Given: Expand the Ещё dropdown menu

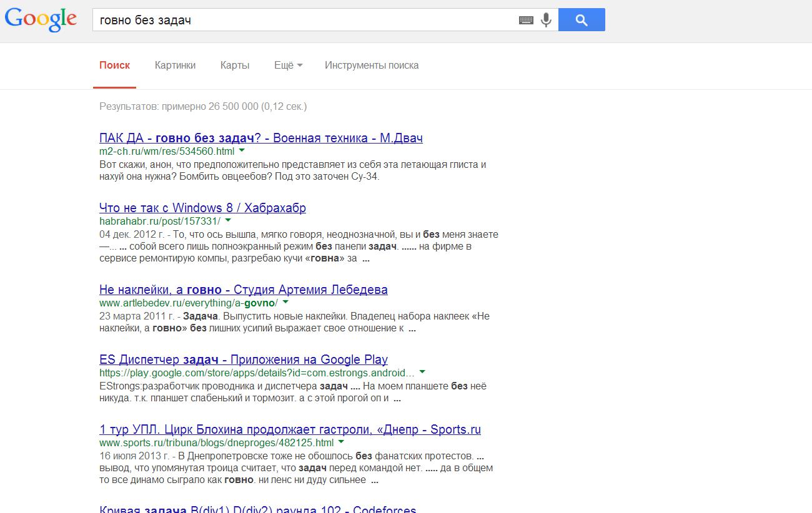Looking at the screenshot, I should [289, 66].
